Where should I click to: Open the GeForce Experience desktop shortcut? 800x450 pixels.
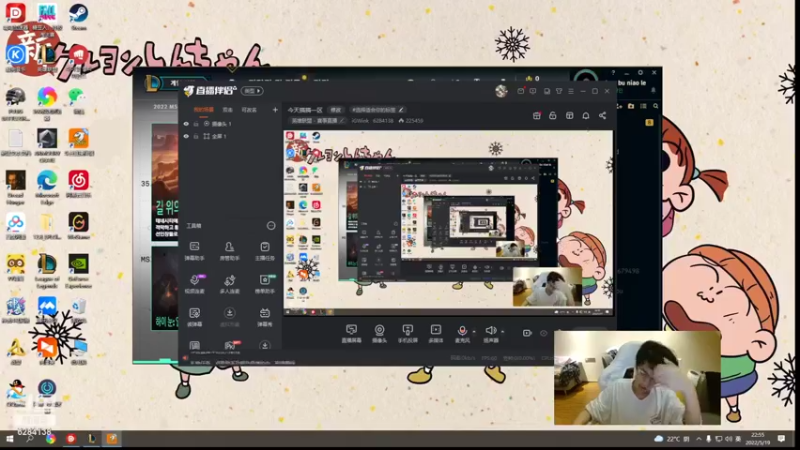[78, 271]
